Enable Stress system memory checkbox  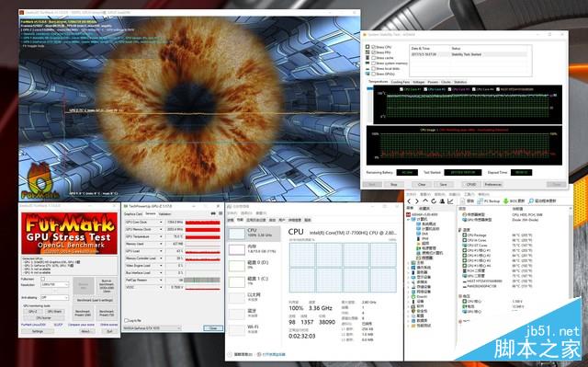click(374, 63)
